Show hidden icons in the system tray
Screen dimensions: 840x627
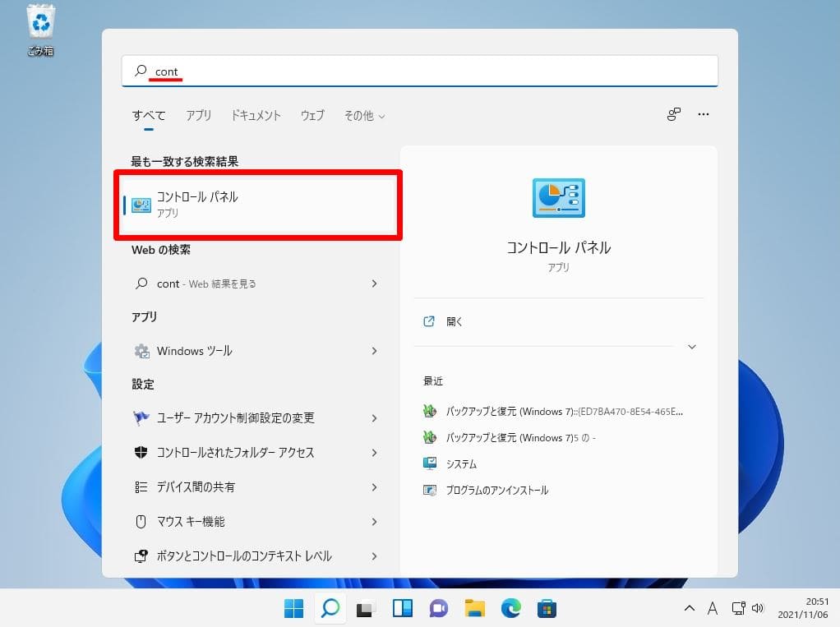tap(689, 608)
